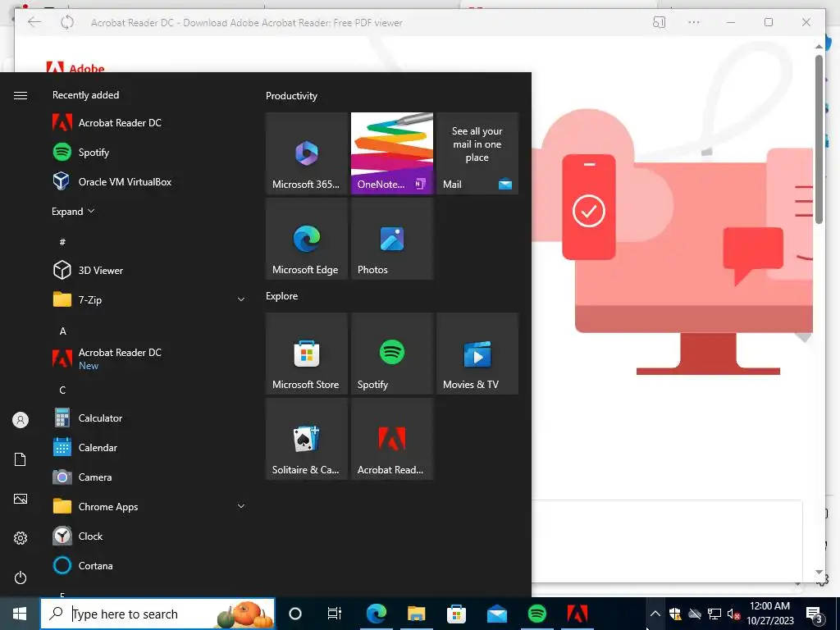Image resolution: width=840 pixels, height=630 pixels.
Task: Open Microsoft Store tile
Action: 307,354
